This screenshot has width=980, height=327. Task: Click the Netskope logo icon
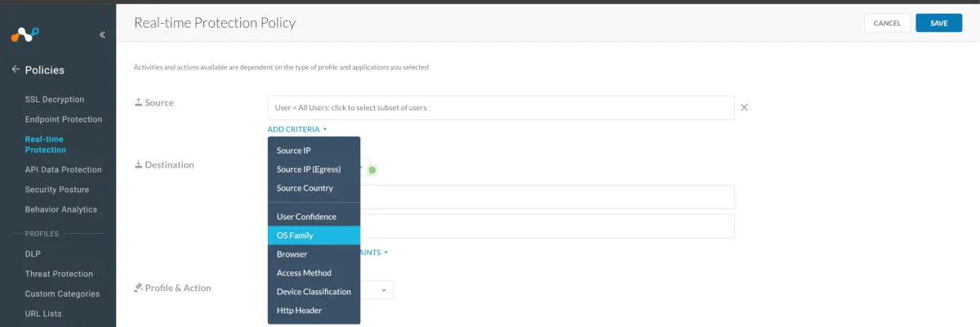point(24,34)
